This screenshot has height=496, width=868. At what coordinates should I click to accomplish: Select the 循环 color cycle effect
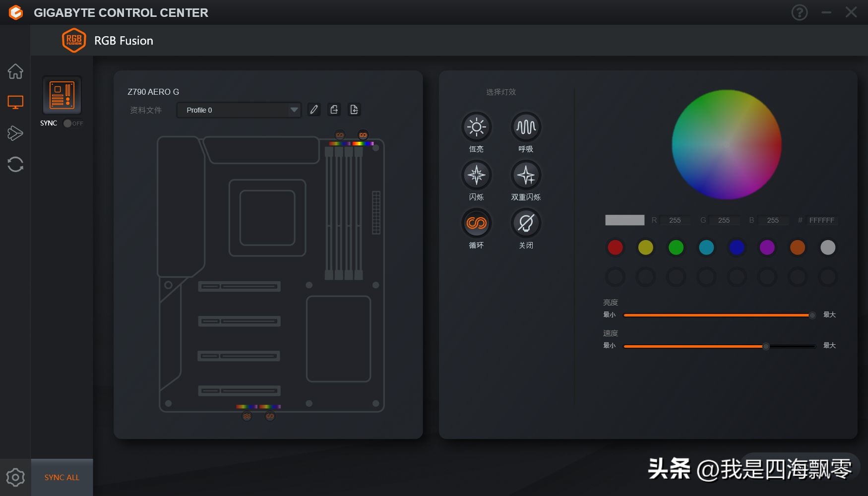click(x=476, y=223)
